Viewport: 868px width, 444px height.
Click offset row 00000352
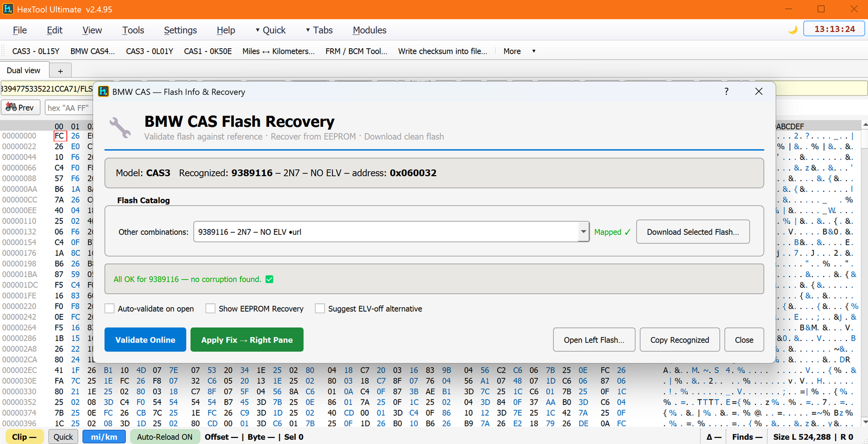pos(20,402)
